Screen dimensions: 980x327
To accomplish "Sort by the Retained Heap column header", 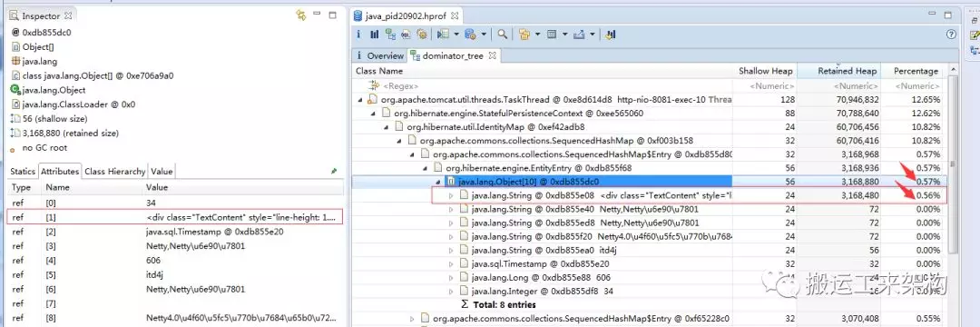I will 838,71.
